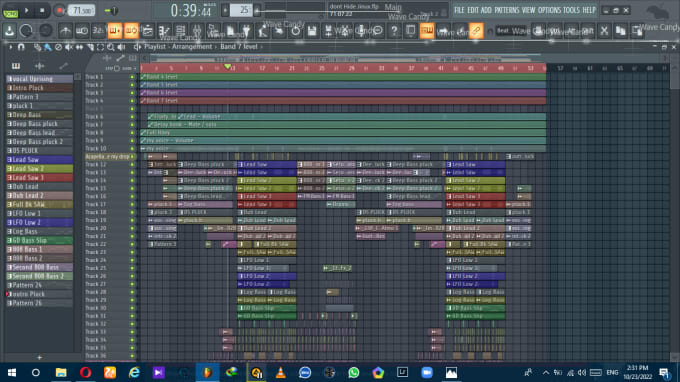The height and width of the screenshot is (382, 680).
Task: Show audio clips in the picker panel
Action: coord(39,66)
